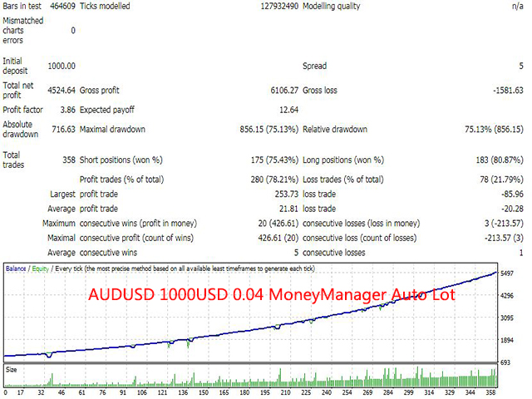The height and width of the screenshot is (399, 532).
Task: Click the Equity legend label on chart
Action: pos(41,268)
